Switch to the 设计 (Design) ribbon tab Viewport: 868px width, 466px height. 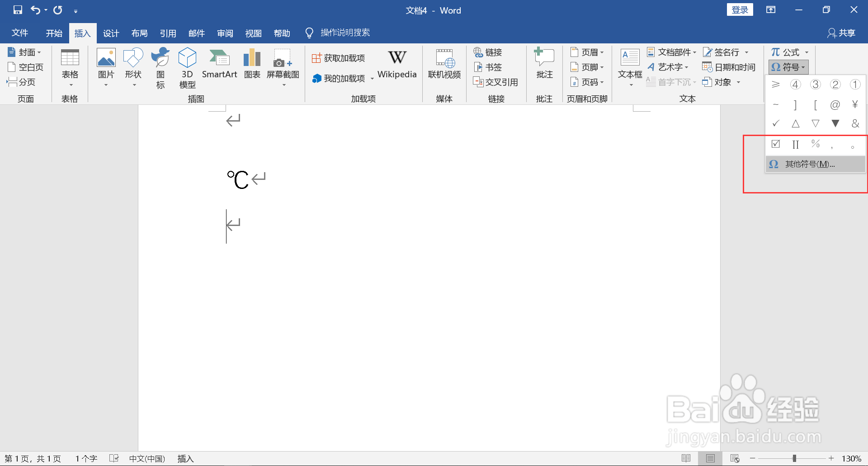tap(111, 33)
